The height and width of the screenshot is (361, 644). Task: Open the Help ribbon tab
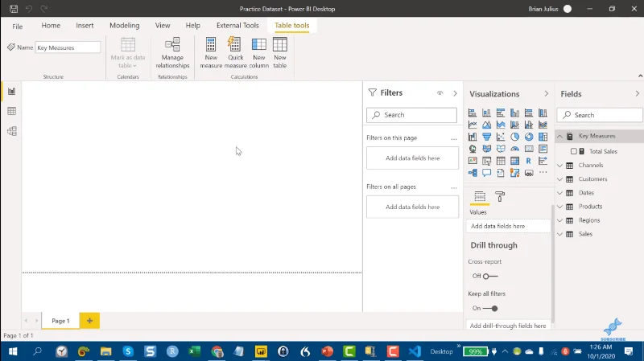pyautogui.click(x=192, y=26)
